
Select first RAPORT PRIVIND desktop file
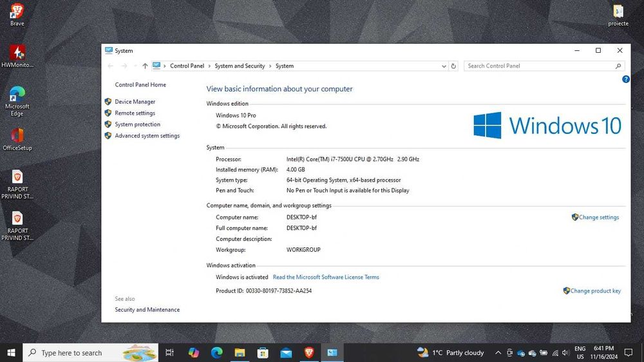17,184
